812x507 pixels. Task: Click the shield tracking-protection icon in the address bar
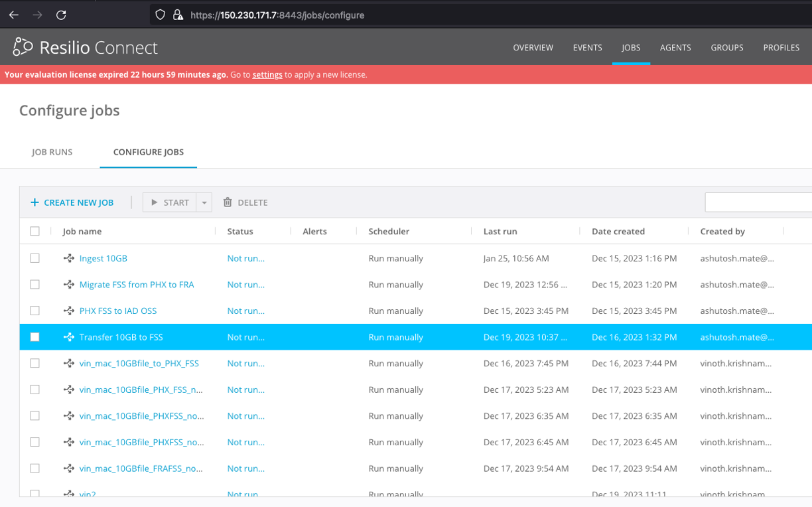pos(159,15)
